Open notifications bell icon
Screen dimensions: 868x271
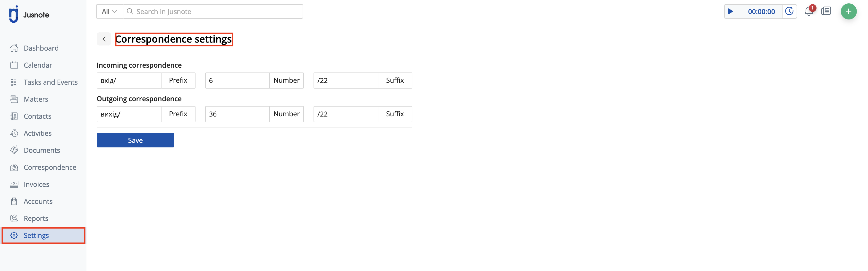point(809,11)
